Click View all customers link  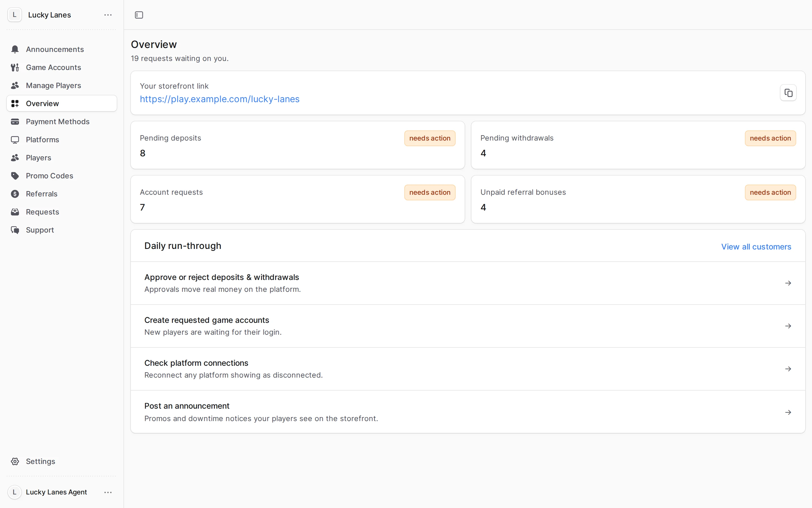[x=756, y=247]
